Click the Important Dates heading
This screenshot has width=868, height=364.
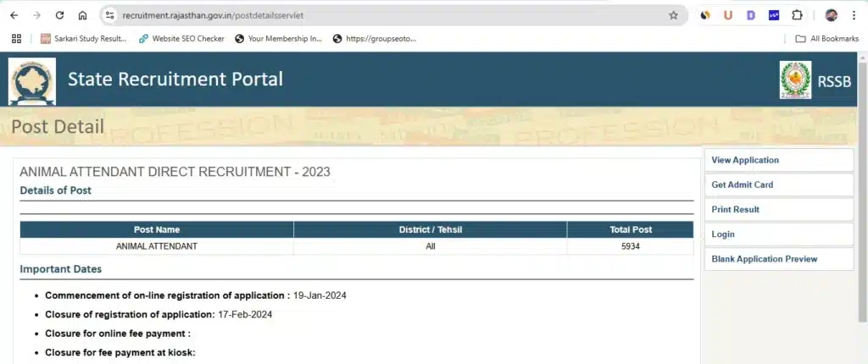61,269
